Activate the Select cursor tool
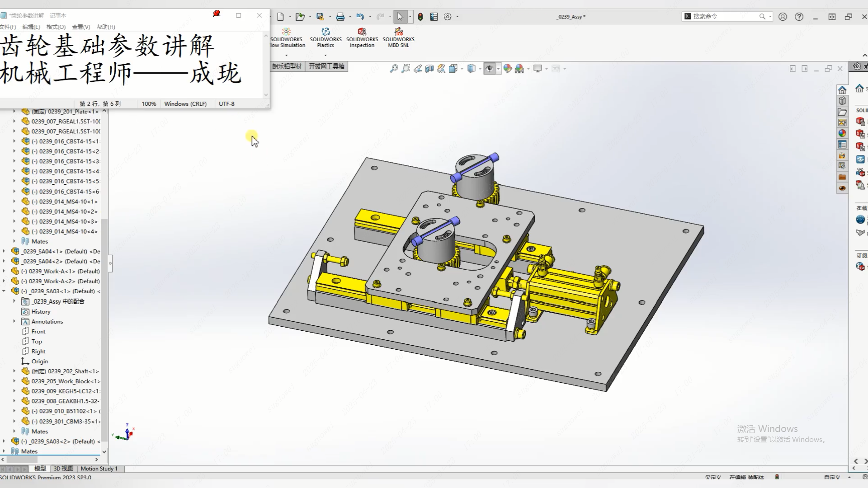 coord(400,17)
